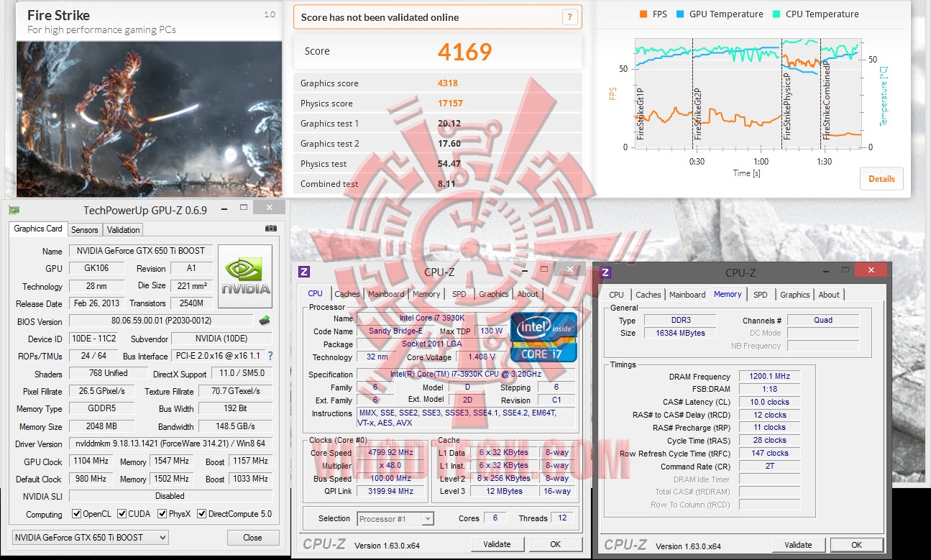Click the Code Name value Sandy Bridge-E
Image resolution: width=931 pixels, height=560 pixels.
(x=396, y=331)
